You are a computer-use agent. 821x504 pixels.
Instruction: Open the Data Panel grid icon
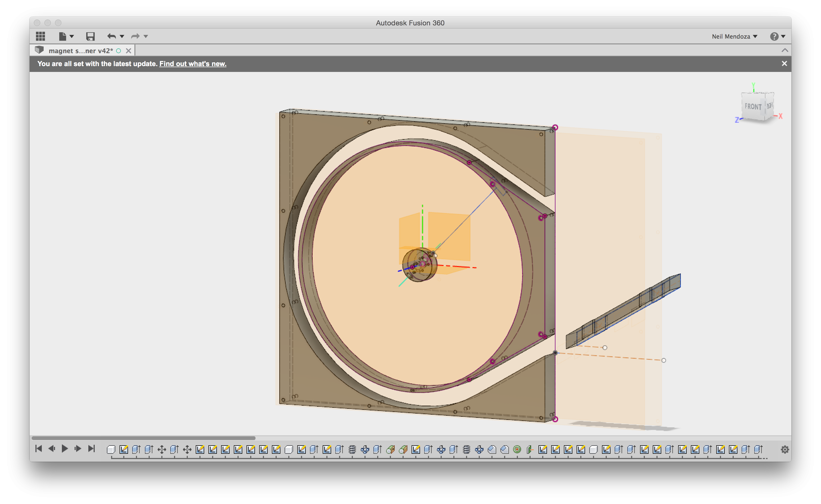(x=40, y=36)
